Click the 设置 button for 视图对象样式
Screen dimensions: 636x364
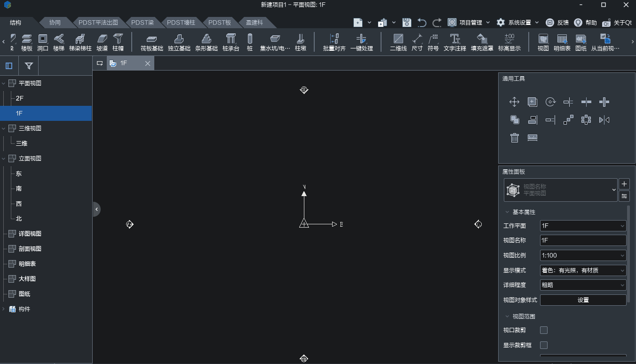583,300
